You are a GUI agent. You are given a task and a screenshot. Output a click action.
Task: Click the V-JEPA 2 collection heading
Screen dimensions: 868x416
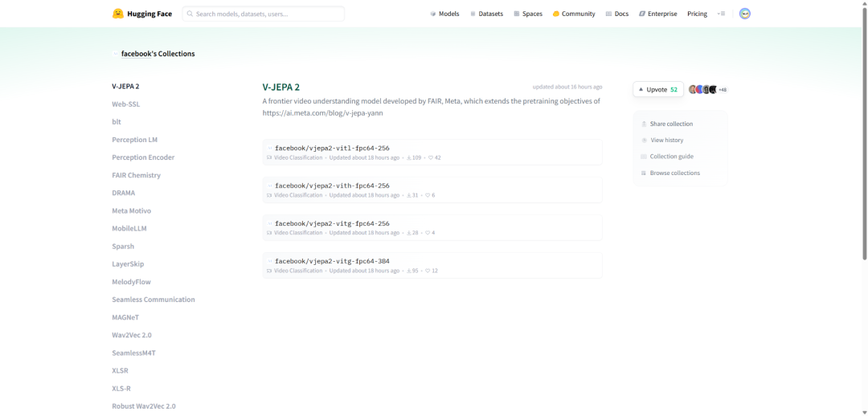pos(281,88)
